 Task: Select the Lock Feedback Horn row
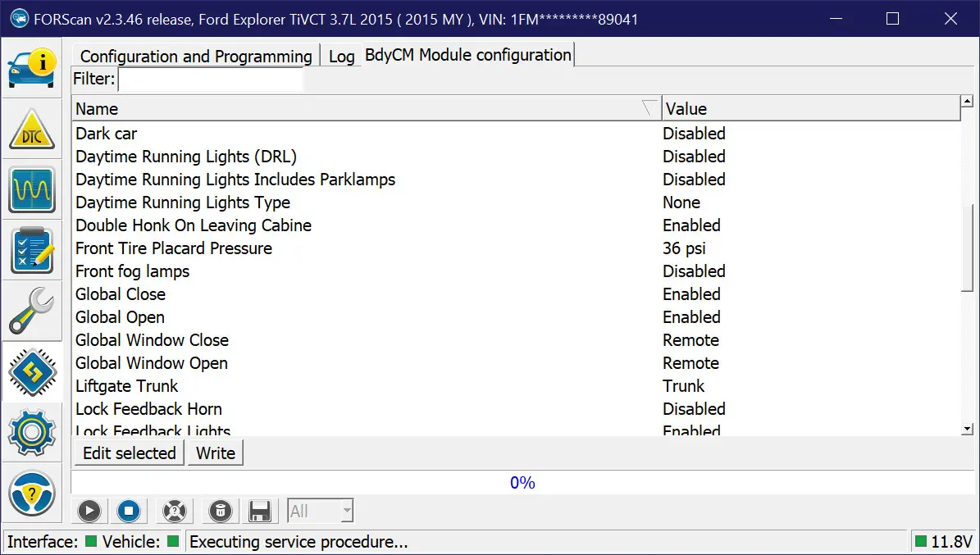pyautogui.click(x=517, y=409)
